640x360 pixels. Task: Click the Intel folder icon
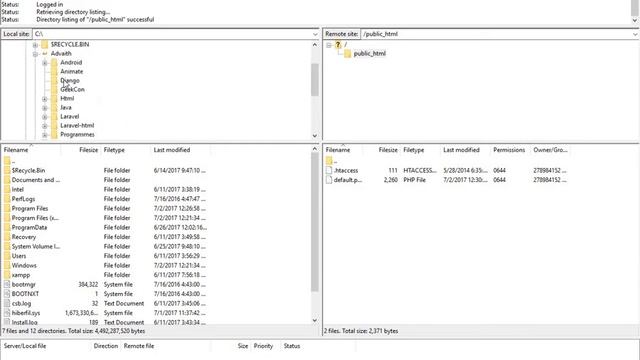click(x=7, y=189)
